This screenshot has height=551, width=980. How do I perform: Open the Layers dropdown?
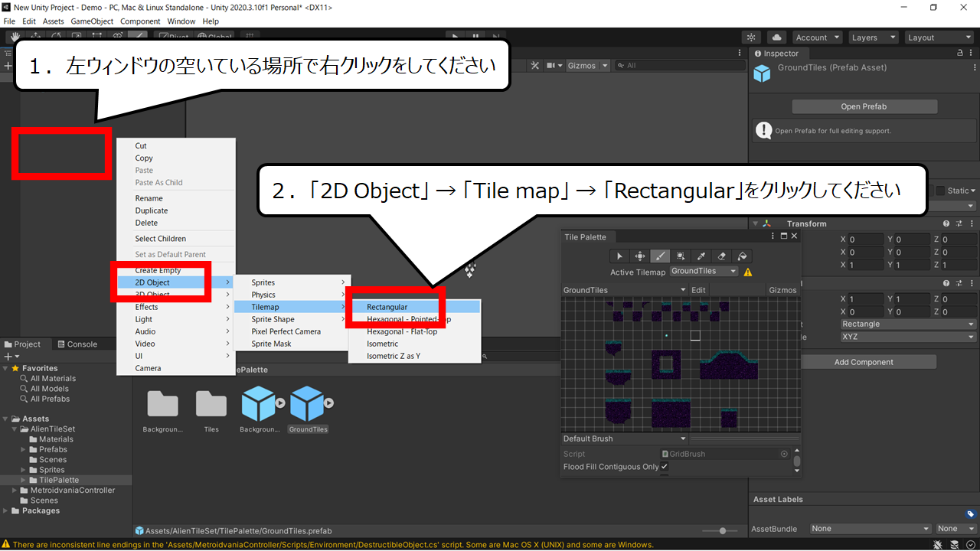(873, 37)
